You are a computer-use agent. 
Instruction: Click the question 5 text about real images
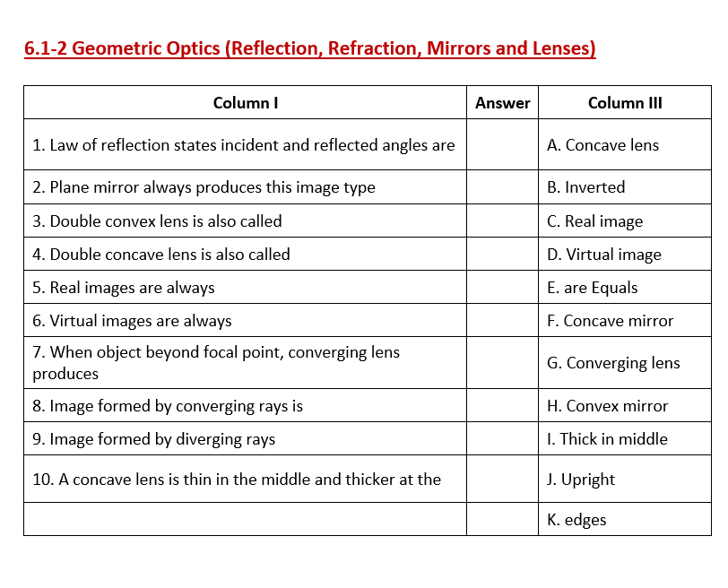[x=124, y=288]
